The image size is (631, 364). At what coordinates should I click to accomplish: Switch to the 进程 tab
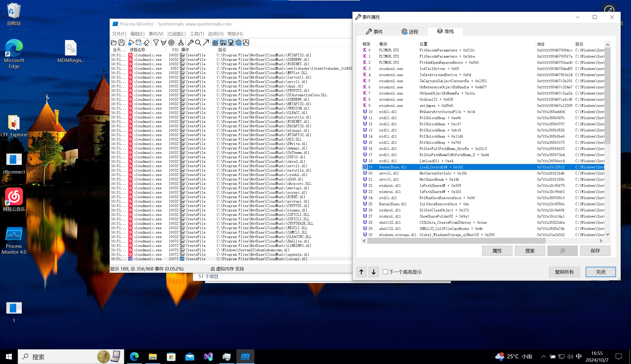pos(410,32)
